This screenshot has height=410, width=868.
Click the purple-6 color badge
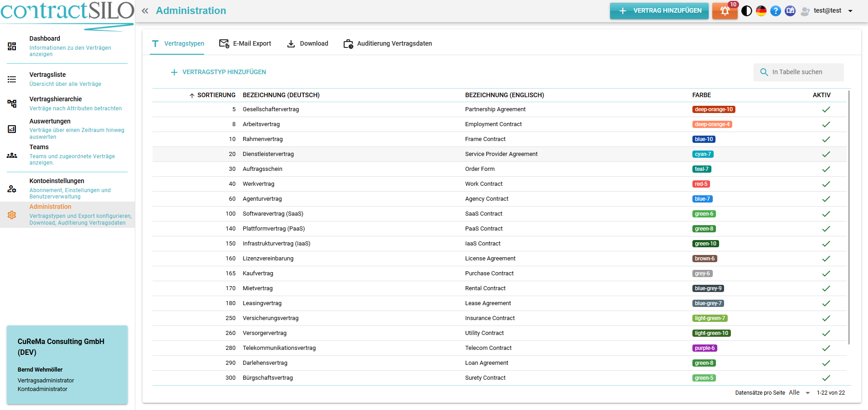(x=705, y=348)
